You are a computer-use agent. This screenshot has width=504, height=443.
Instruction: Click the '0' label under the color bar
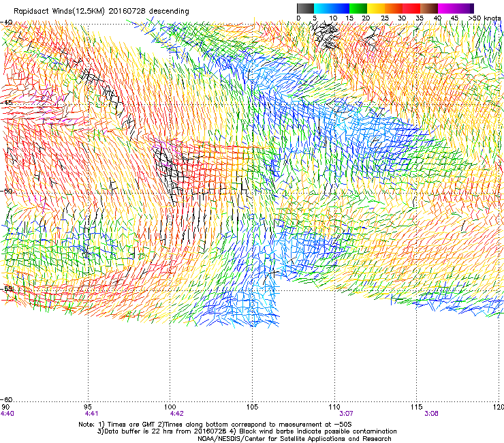tap(298, 18)
